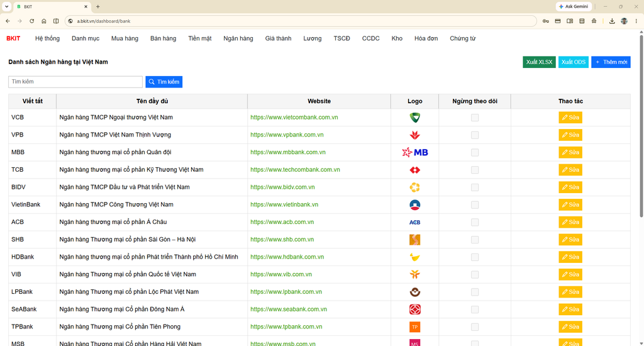The width and height of the screenshot is (644, 346).
Task: Reload the page with refresh icon
Action: pos(31,21)
